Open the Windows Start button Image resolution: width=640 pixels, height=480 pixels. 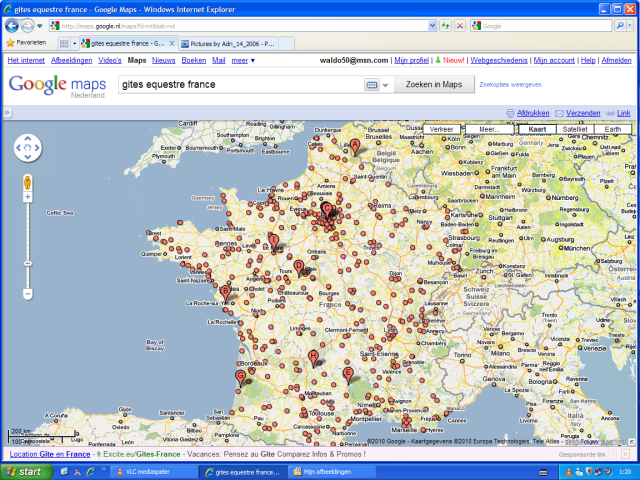point(27,472)
